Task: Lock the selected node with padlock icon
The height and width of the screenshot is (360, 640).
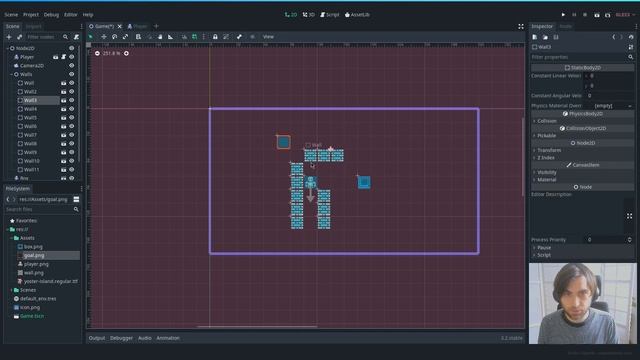Action: (x=215, y=37)
